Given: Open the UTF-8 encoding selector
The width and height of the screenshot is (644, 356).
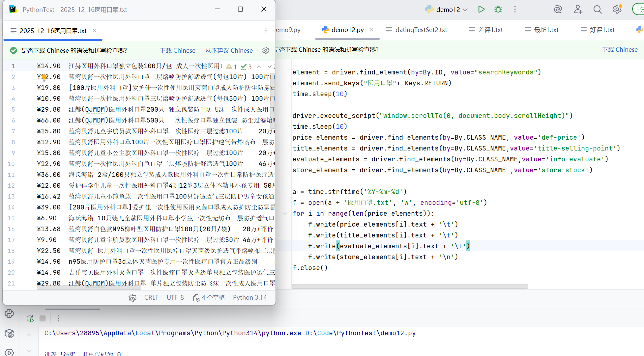Looking at the screenshot, I should pos(175,297).
